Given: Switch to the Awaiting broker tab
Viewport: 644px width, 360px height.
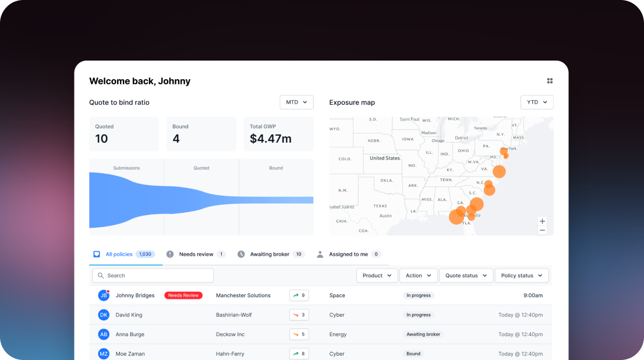Looking at the screenshot, I should (271, 254).
